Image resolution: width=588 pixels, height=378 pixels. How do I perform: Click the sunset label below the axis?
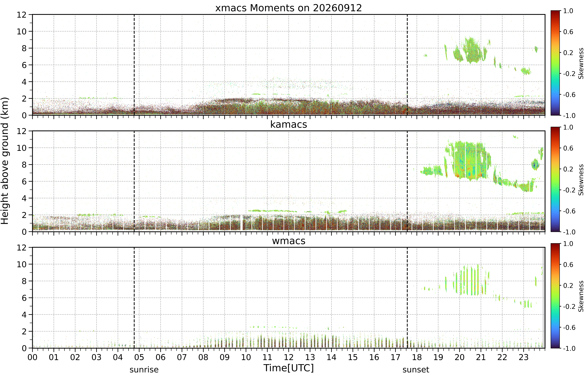tap(416, 370)
